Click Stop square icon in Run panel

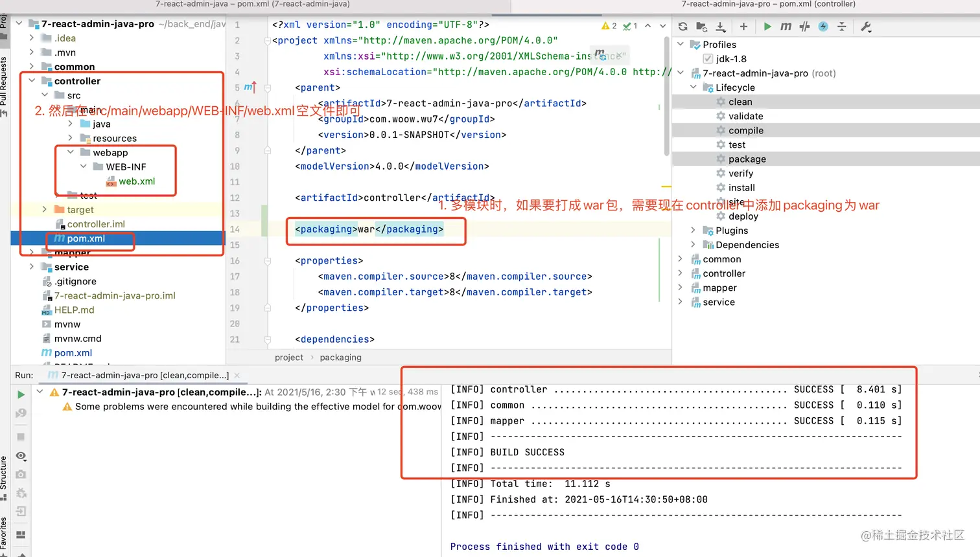point(21,437)
